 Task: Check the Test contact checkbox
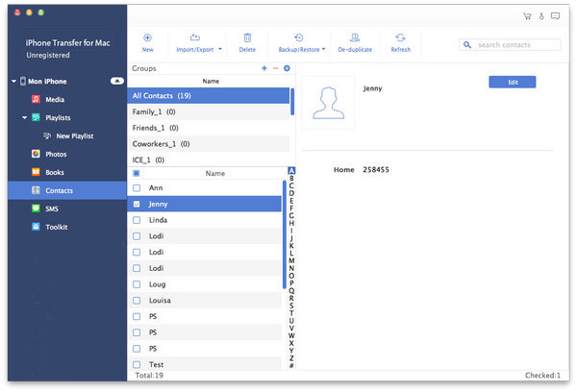(x=137, y=364)
